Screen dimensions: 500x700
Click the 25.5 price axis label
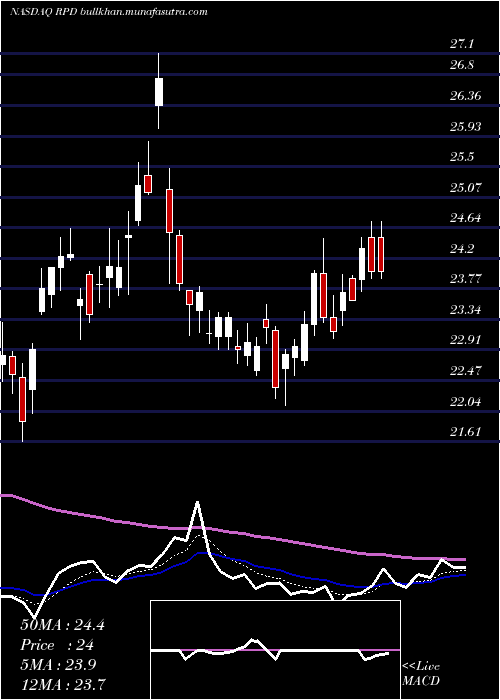[462, 157]
